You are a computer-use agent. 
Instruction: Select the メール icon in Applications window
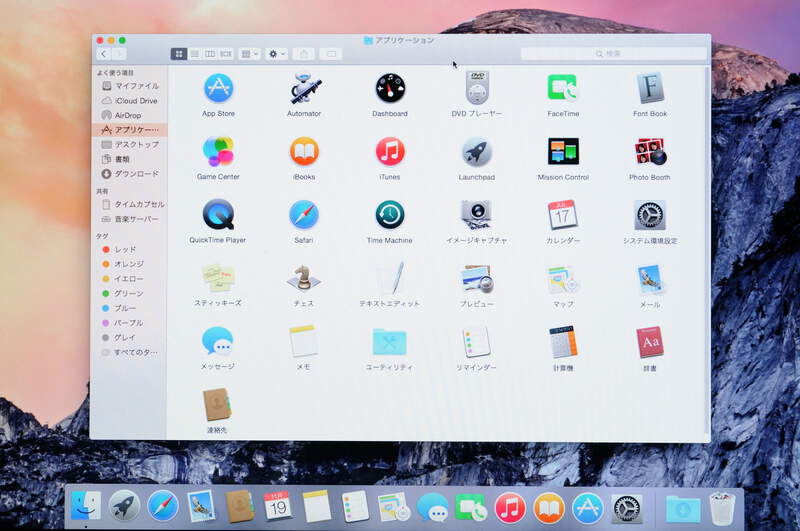tap(650, 279)
